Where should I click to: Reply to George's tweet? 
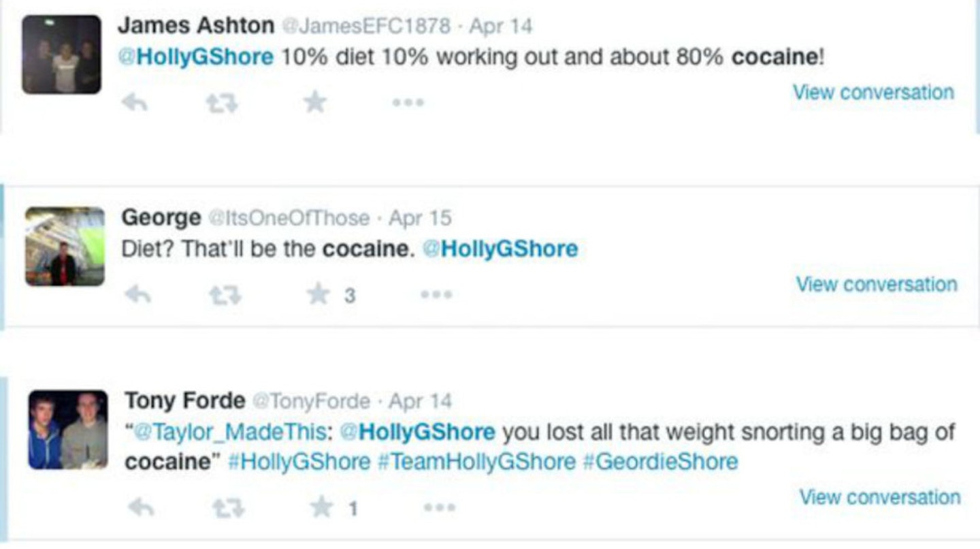(x=138, y=295)
